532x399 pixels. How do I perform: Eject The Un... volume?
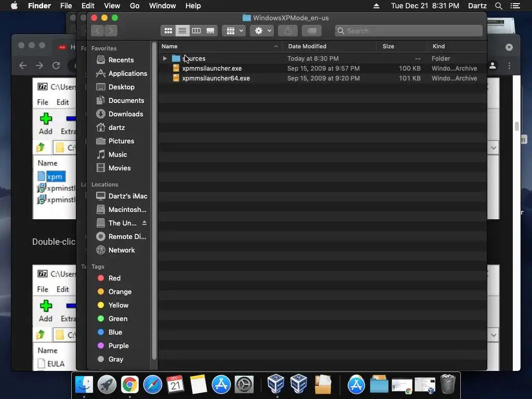pyautogui.click(x=144, y=223)
